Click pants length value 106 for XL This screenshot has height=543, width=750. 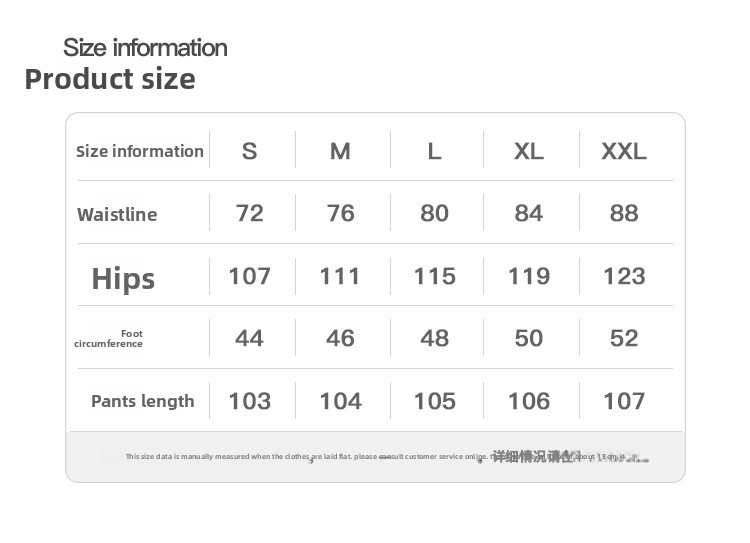click(529, 401)
